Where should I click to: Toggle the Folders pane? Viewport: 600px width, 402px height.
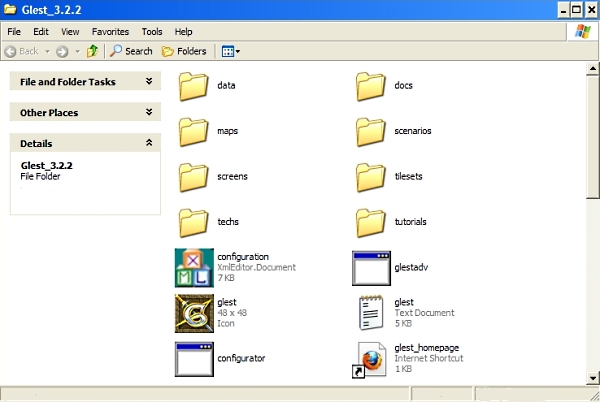(184, 51)
